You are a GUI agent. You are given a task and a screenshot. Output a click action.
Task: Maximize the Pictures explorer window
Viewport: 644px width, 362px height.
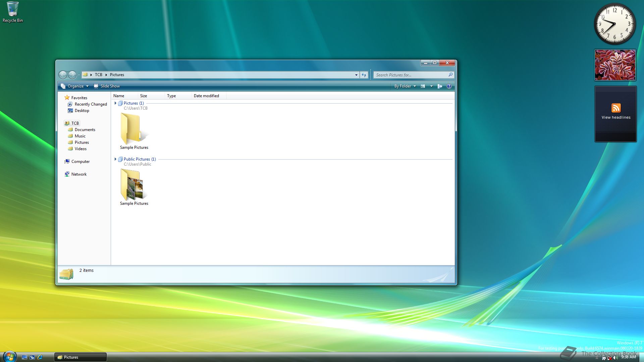coord(435,63)
